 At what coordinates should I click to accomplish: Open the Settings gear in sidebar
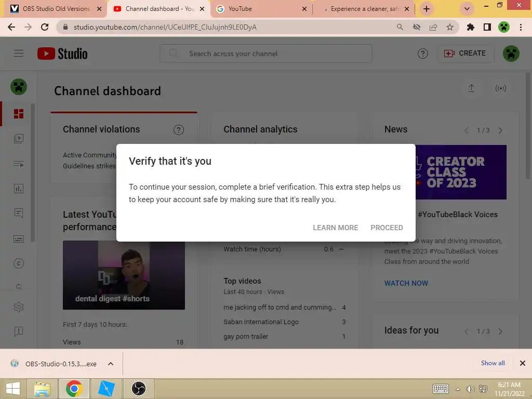(19, 307)
